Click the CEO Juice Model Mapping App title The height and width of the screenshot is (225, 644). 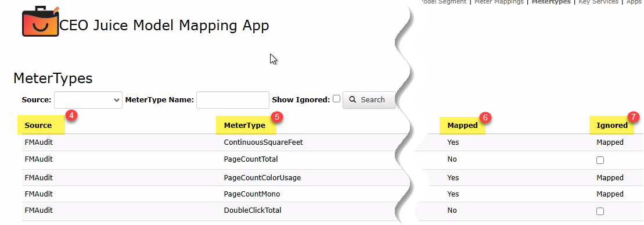coord(164,26)
